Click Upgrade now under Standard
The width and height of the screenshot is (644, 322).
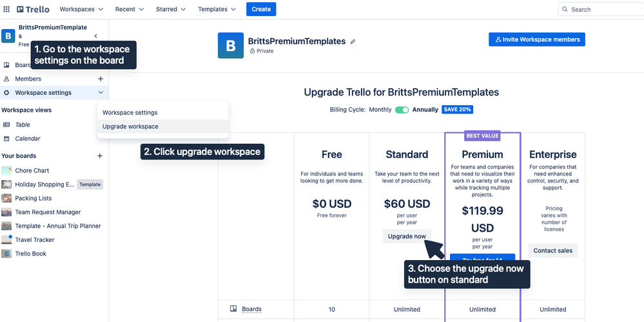click(407, 236)
